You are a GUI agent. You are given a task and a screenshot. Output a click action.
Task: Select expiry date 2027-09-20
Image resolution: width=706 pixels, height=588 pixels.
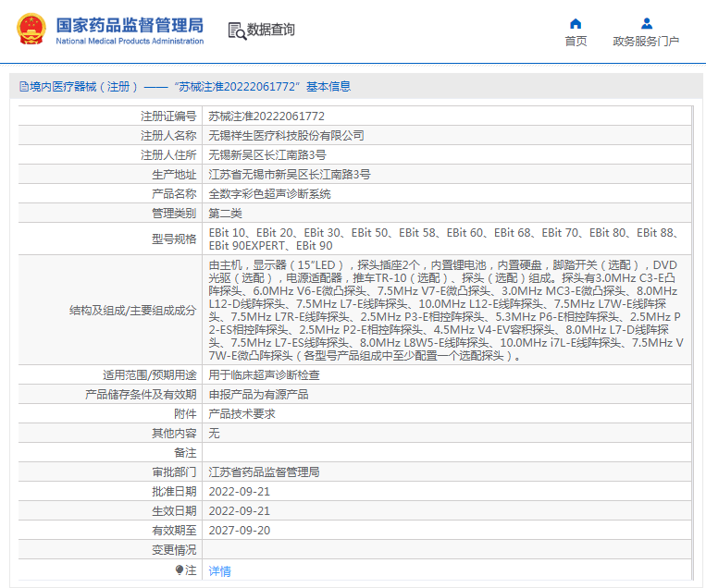coord(239,530)
